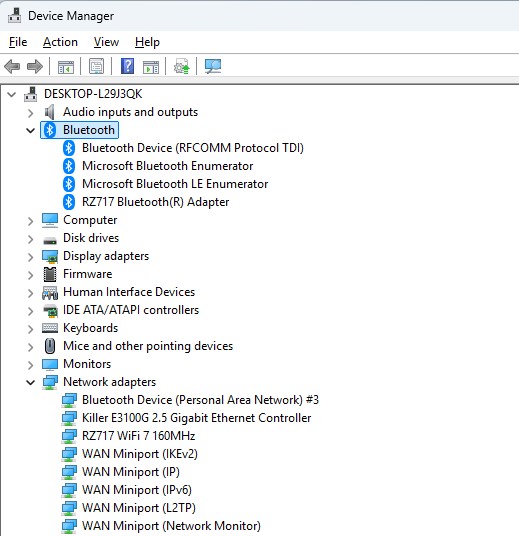Collapse the Bluetooth category
Viewport: 519px width, 536px height.
[x=31, y=130]
